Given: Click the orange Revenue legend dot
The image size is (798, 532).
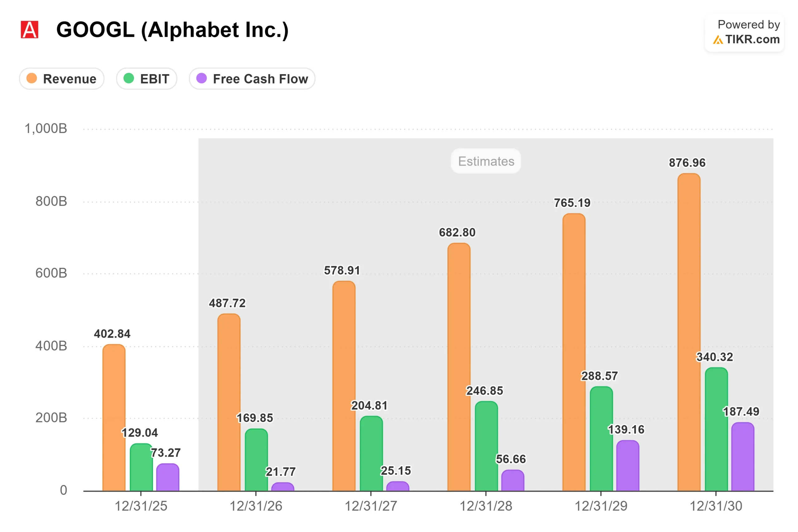Looking at the screenshot, I should (31, 78).
